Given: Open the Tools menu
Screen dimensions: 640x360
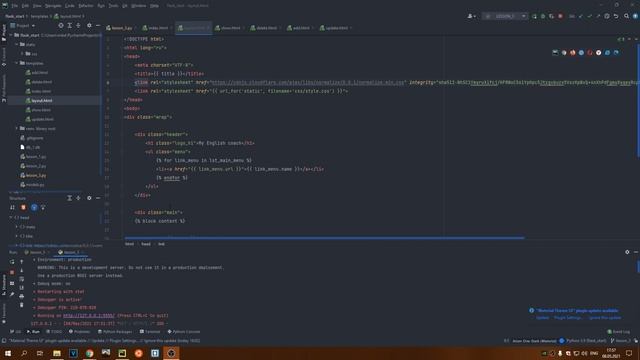Looking at the screenshot, I should point(113,6).
